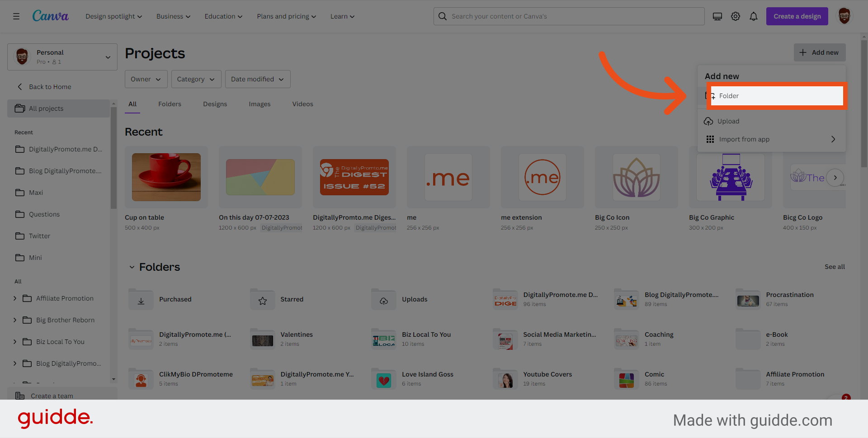Click the Import from app grid icon
868x438 pixels.
(x=710, y=139)
